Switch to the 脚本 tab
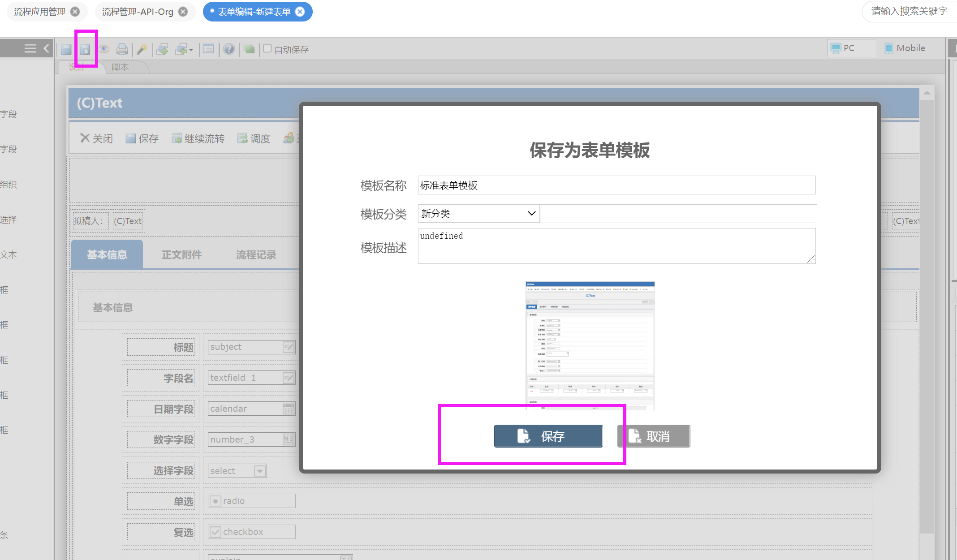 [x=120, y=67]
